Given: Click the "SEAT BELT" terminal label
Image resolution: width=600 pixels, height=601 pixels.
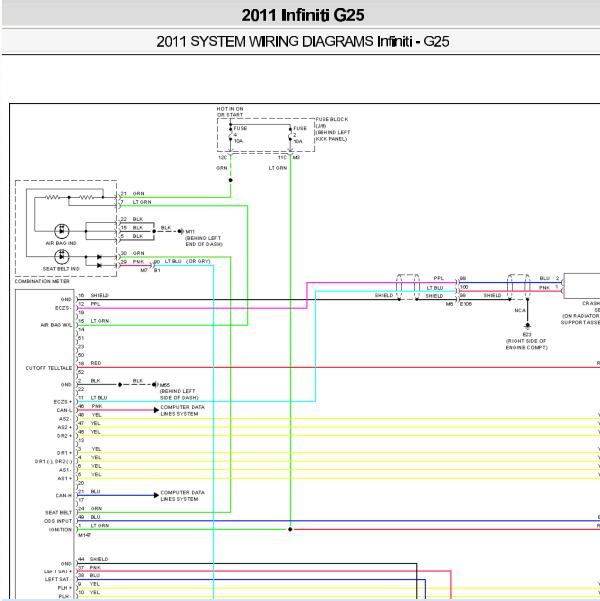Looking at the screenshot, I should 59,512.
